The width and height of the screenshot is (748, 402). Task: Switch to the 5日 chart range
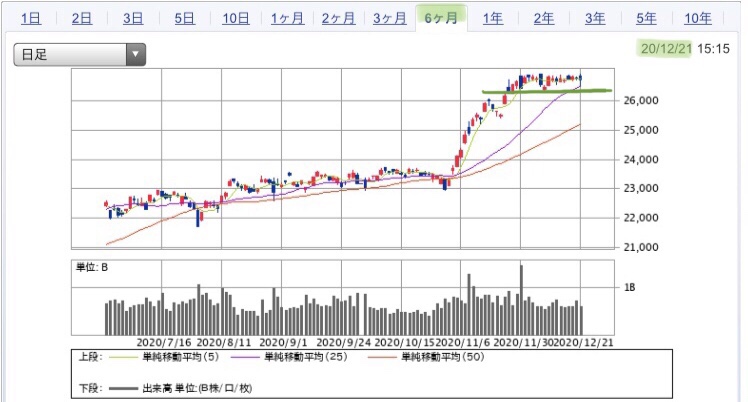(184, 19)
